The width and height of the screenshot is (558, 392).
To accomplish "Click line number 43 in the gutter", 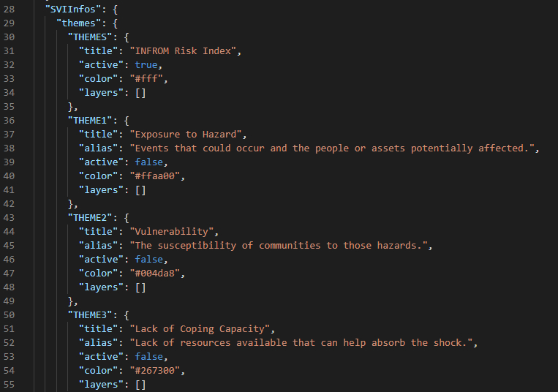I will click(9, 218).
